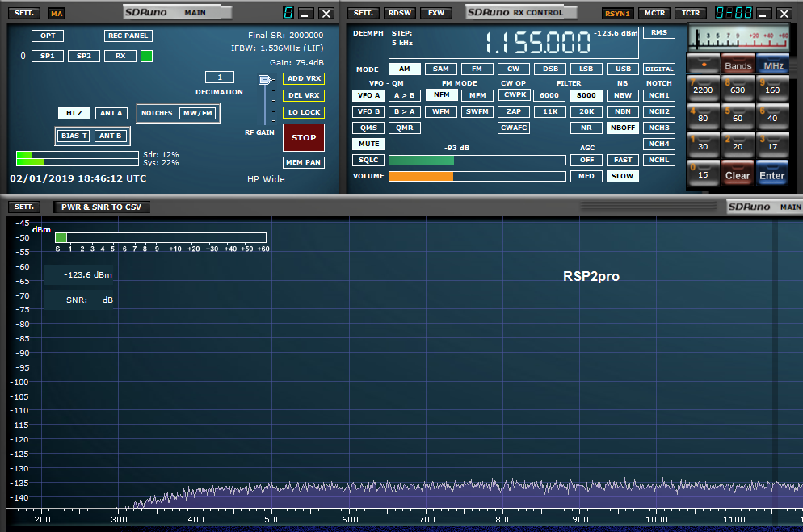Image resolution: width=803 pixels, height=532 pixels.
Task: Click the decimation value field
Action: [x=220, y=77]
